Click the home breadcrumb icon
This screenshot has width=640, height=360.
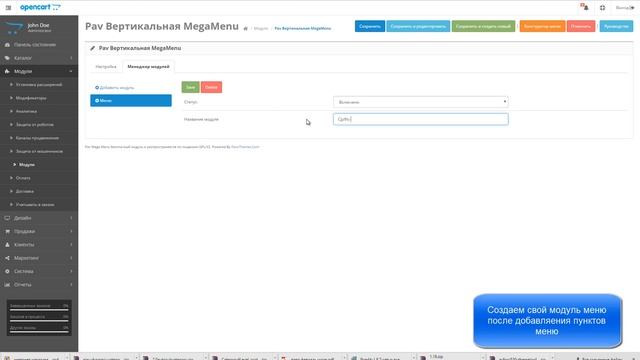(x=246, y=29)
